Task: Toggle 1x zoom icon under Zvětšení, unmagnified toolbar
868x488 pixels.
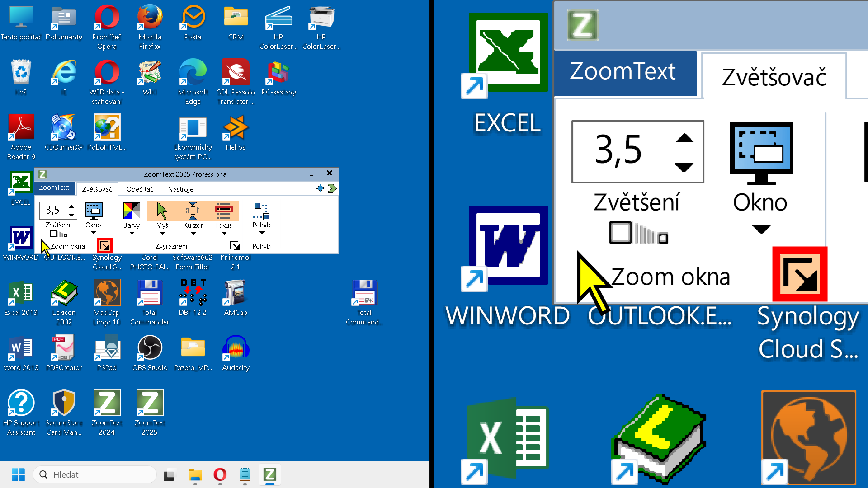Action: (59, 234)
